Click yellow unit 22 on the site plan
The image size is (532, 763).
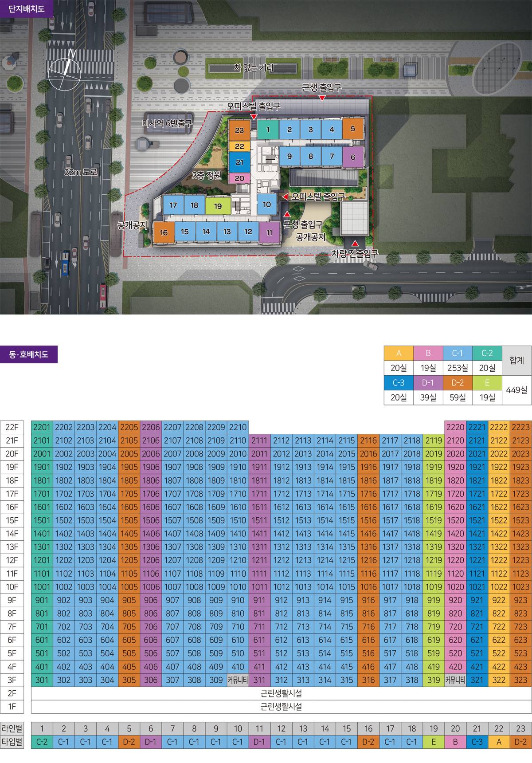click(239, 146)
